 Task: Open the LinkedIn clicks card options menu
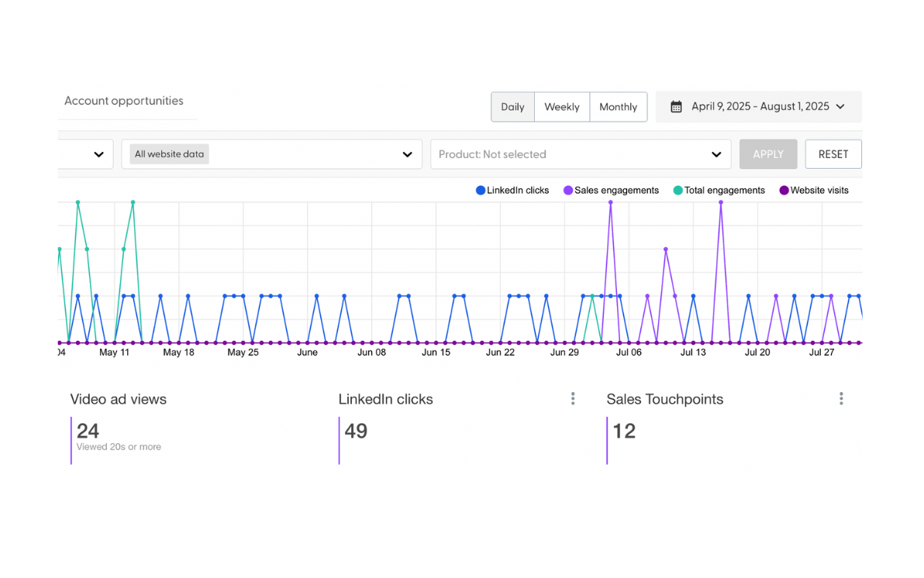click(573, 398)
